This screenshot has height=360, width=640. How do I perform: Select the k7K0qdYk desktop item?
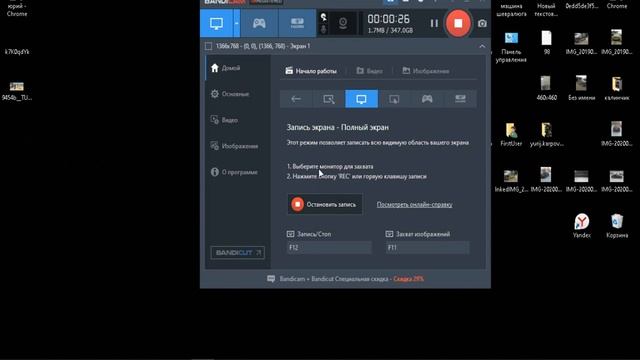[x=17, y=52]
